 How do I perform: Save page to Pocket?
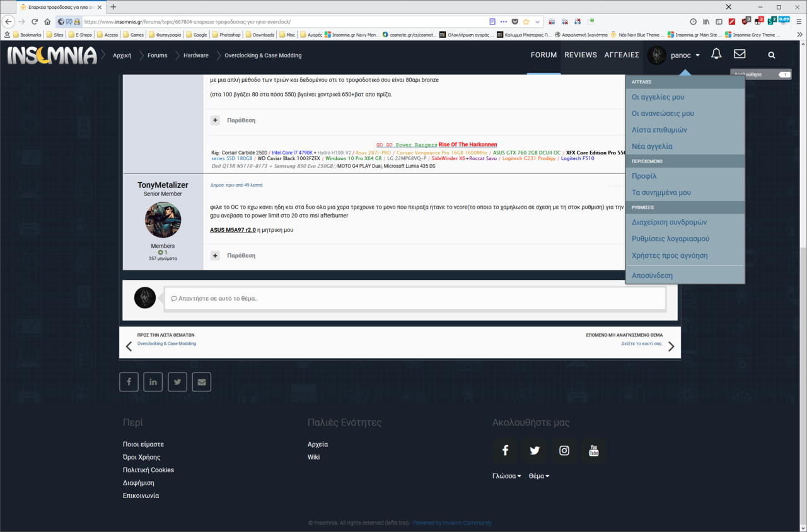[x=515, y=21]
